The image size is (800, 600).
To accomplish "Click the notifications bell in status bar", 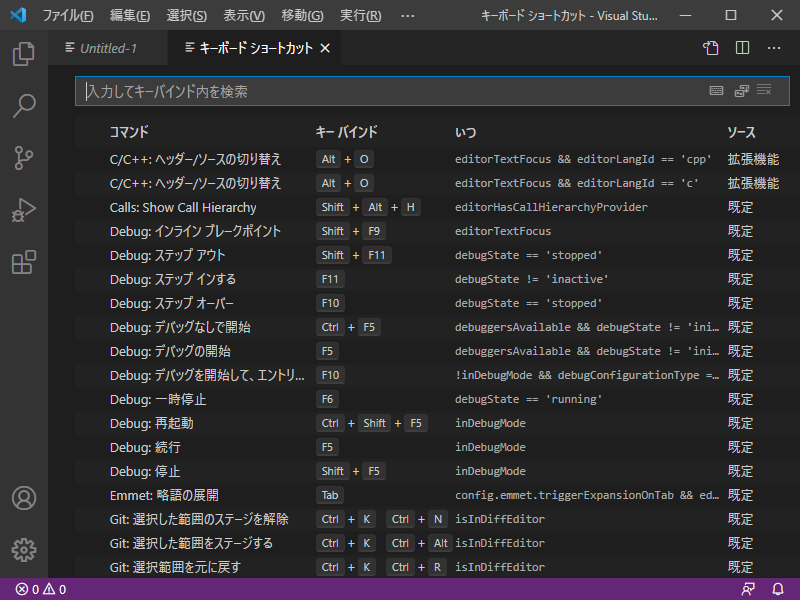I will 777,589.
